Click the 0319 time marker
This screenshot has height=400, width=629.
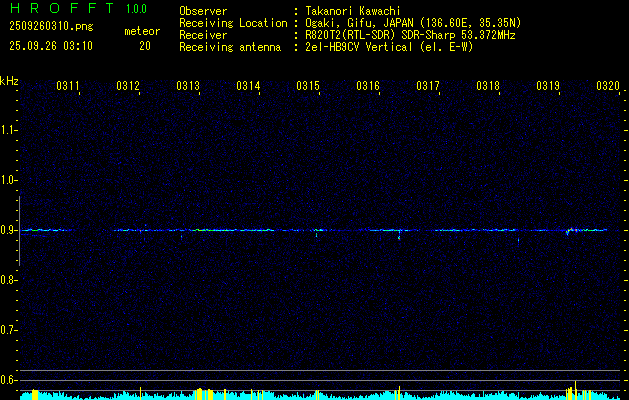[548, 85]
